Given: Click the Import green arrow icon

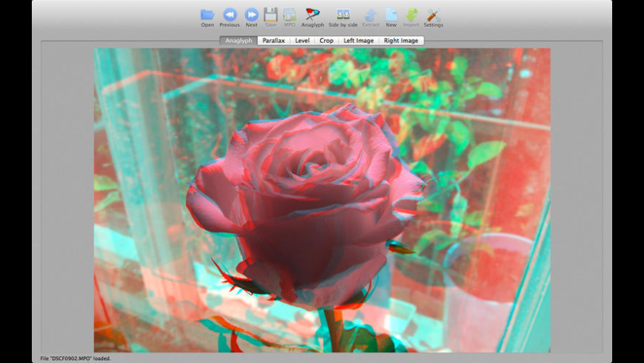Looking at the screenshot, I should tap(411, 15).
